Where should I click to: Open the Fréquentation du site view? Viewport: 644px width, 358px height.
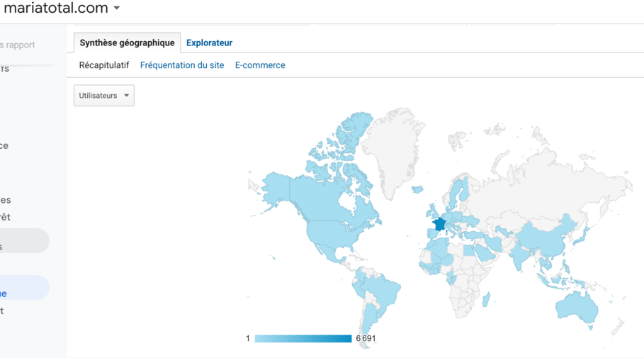182,65
